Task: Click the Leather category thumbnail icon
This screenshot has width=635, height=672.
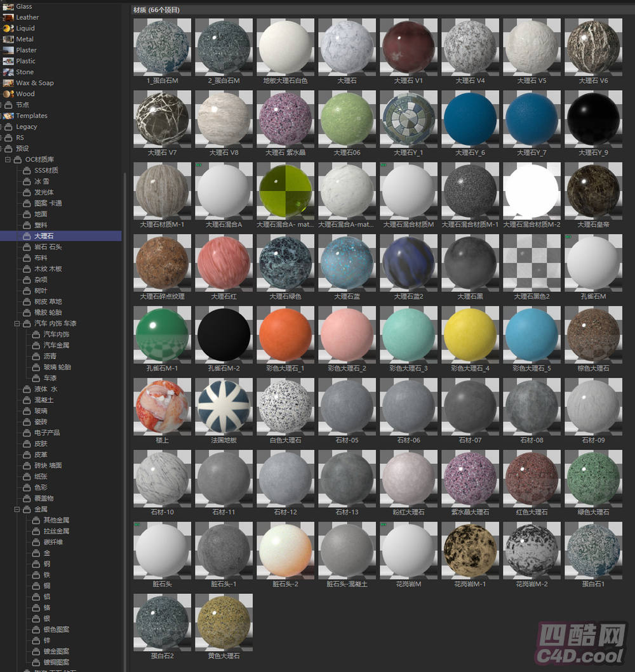Action: click(x=8, y=18)
